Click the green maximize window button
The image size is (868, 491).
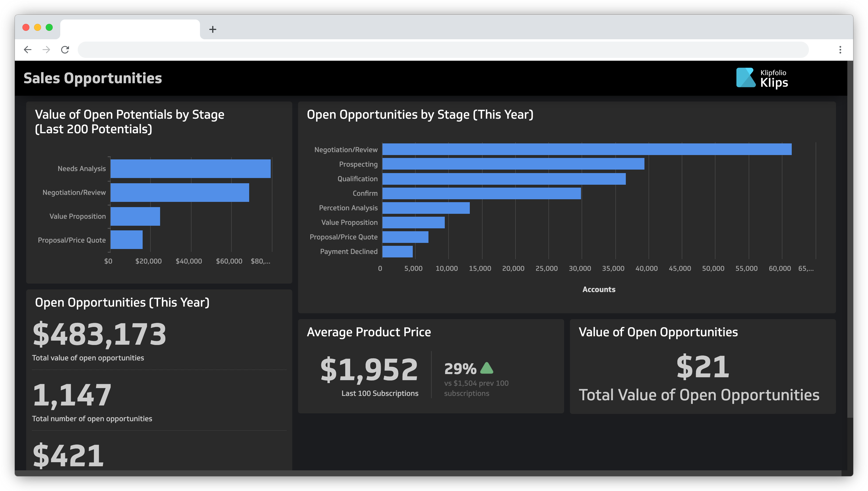[49, 27]
